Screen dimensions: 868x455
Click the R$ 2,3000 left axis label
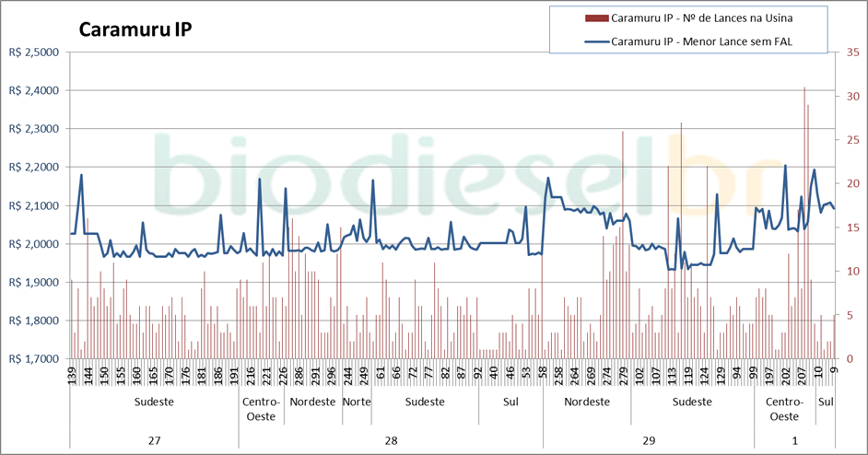pos(33,129)
